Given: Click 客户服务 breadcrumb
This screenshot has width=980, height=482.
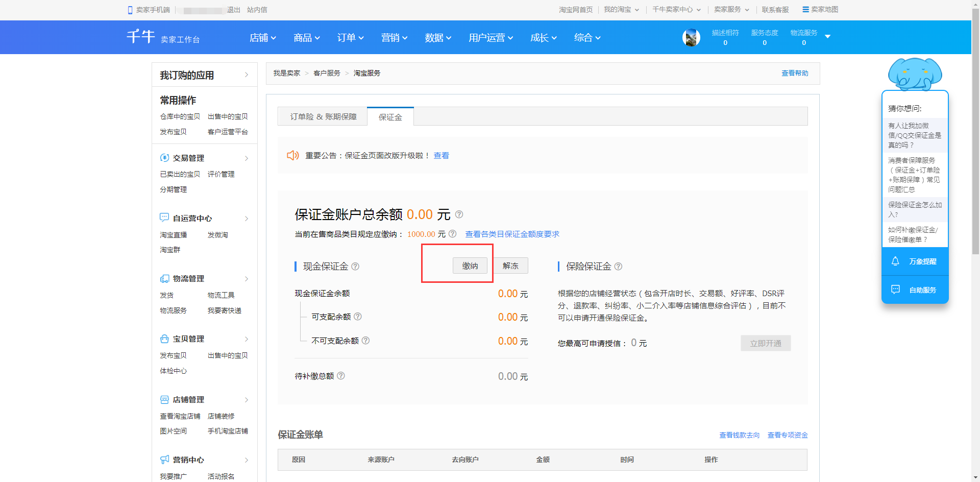Looking at the screenshot, I should coord(327,73).
